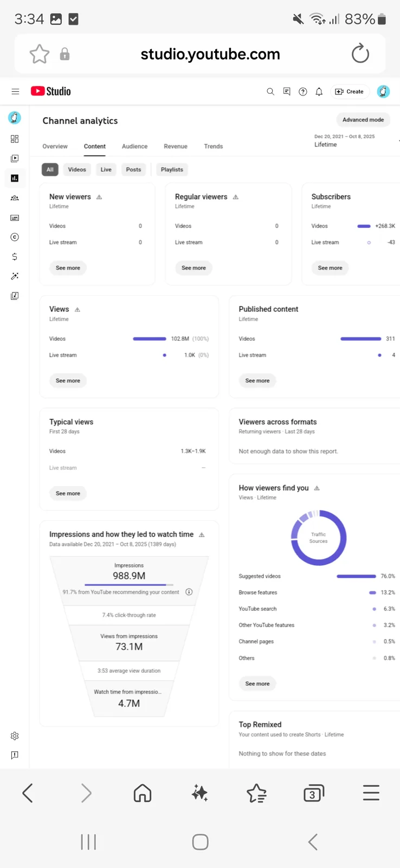Screen dimensions: 400x868
Task: Click warning icon beside How viewers find you
Action: pos(317,488)
